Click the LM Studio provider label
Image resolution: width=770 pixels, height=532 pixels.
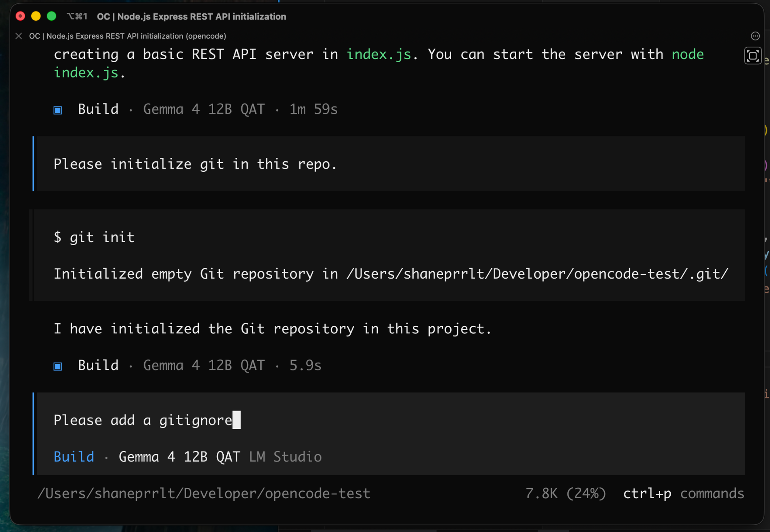(x=285, y=457)
